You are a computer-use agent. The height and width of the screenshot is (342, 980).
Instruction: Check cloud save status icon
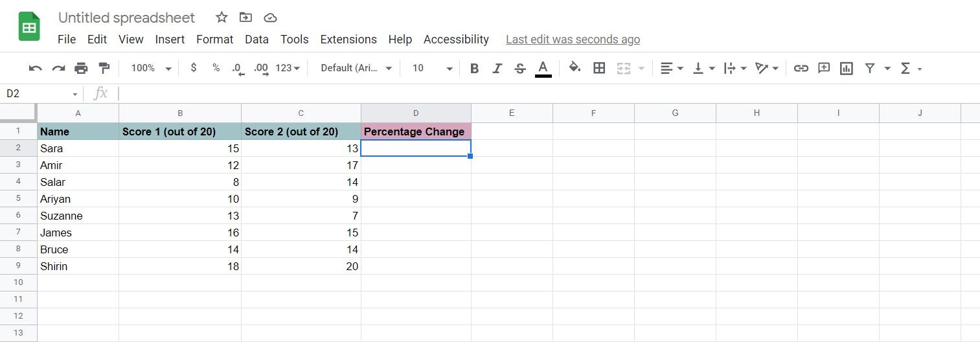270,17
